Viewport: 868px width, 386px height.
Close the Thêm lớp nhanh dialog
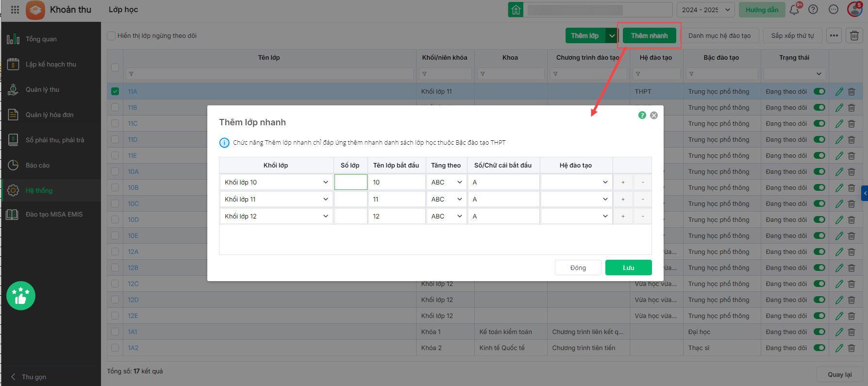654,115
